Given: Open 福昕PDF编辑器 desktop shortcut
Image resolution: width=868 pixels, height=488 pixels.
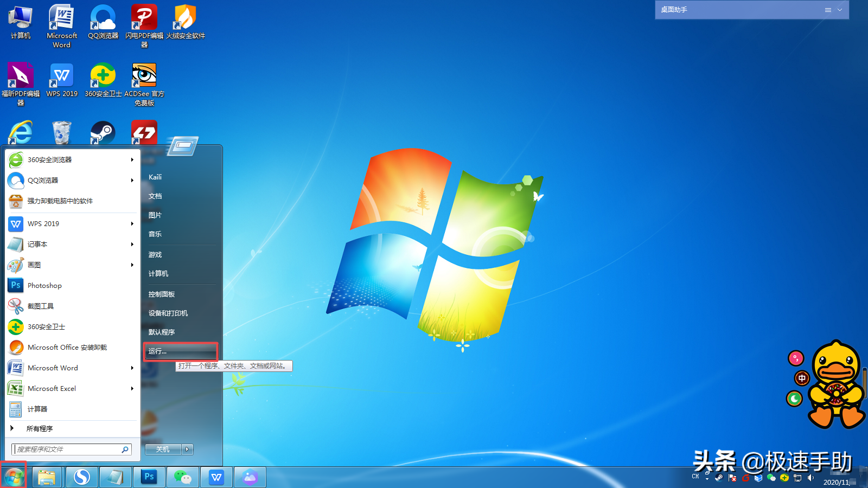Looking at the screenshot, I should point(21,85).
